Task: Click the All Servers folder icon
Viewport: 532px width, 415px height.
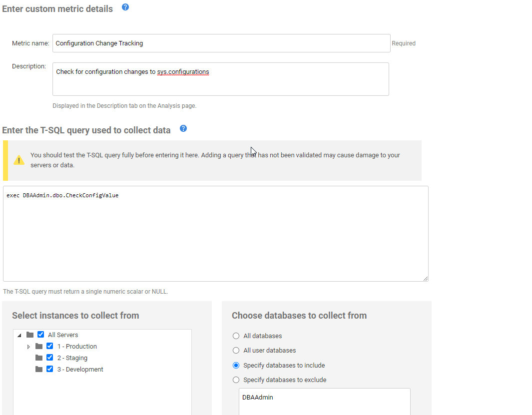Action: [30, 335]
